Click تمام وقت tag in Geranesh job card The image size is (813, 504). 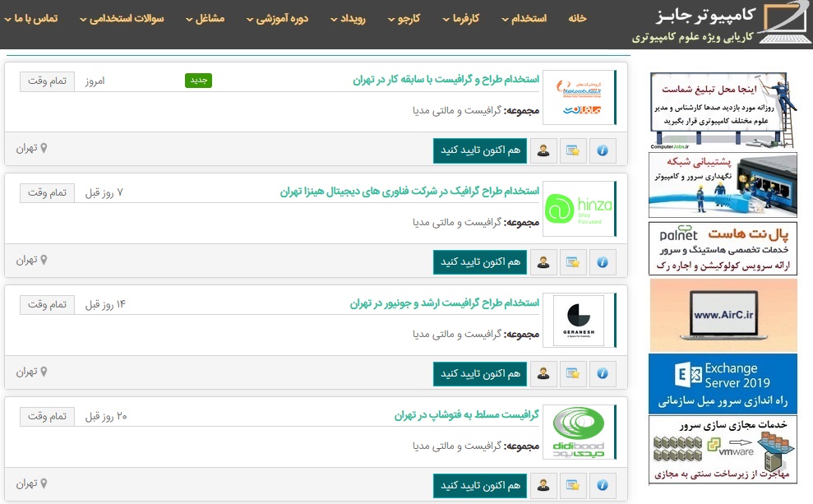click(47, 305)
